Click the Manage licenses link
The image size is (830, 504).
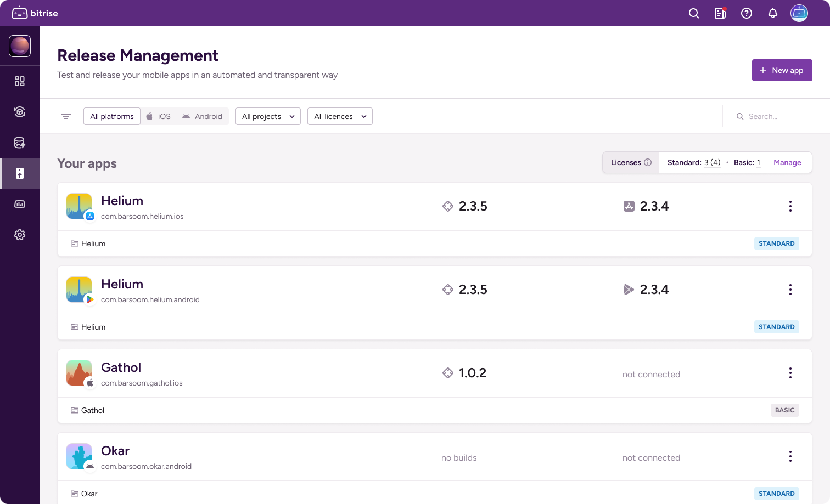click(787, 162)
